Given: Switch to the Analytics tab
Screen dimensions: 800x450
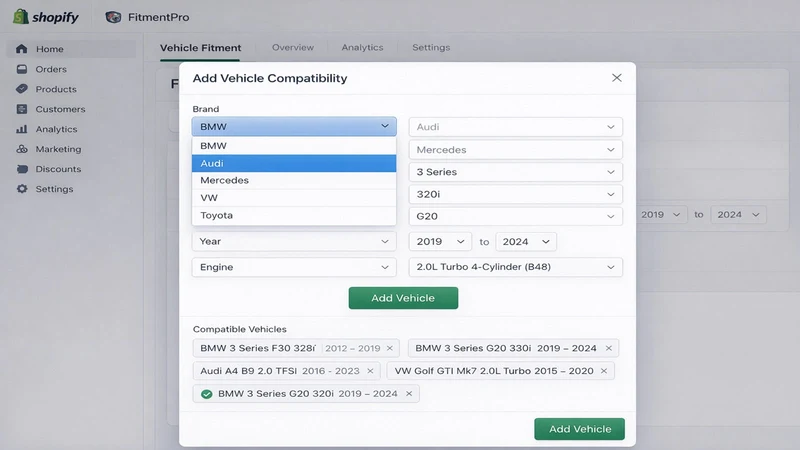Looking at the screenshot, I should click(x=362, y=47).
